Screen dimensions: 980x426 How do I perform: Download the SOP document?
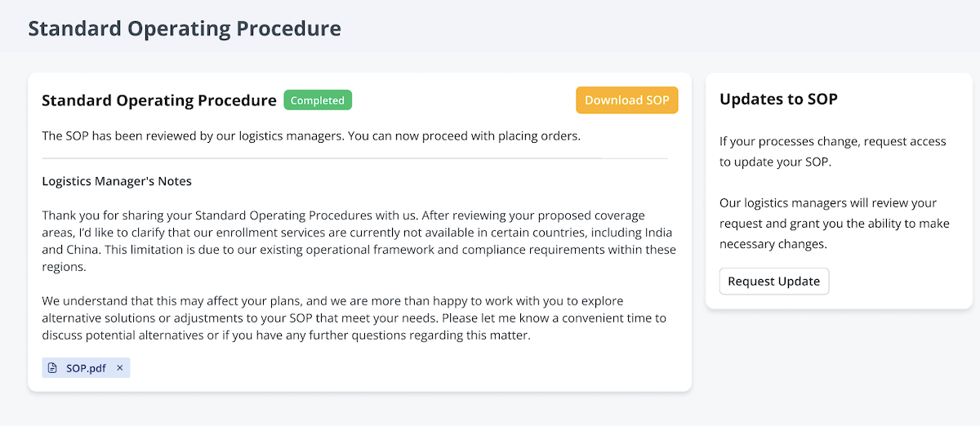coord(626,100)
